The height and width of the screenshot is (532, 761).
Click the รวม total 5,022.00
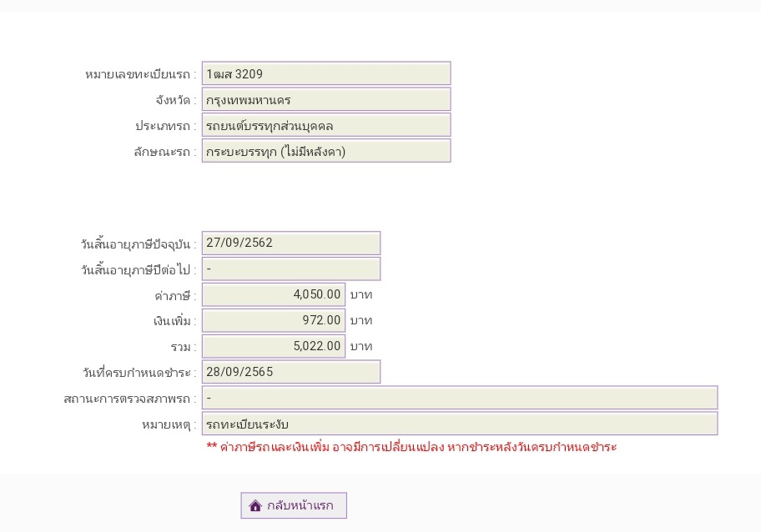tap(274, 346)
